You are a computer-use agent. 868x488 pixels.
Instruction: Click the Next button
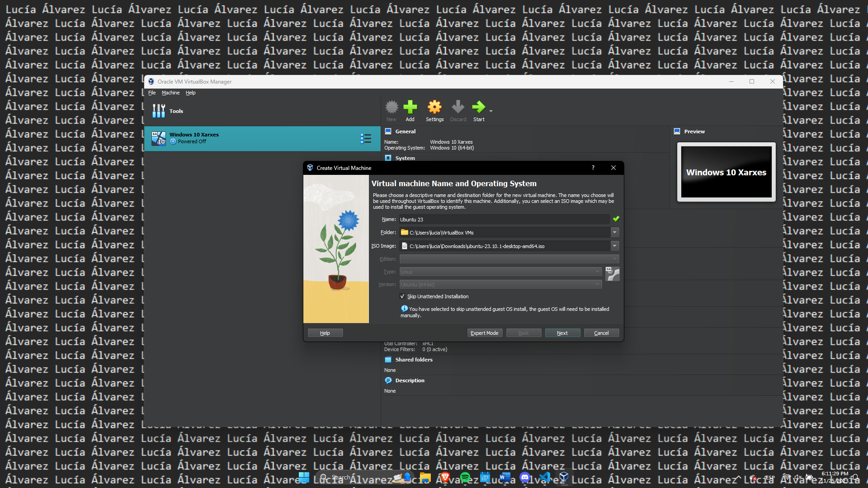click(x=562, y=333)
